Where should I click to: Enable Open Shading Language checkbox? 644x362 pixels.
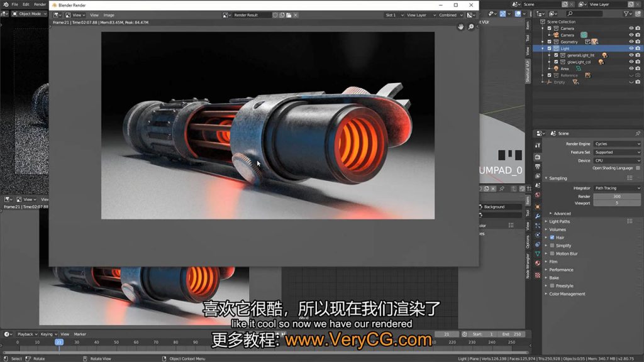[x=638, y=168]
